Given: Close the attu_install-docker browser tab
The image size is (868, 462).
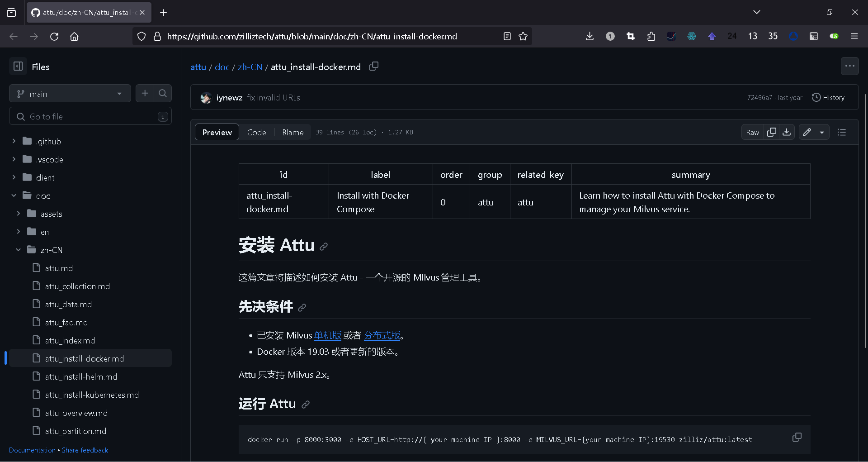Looking at the screenshot, I should tap(142, 13).
